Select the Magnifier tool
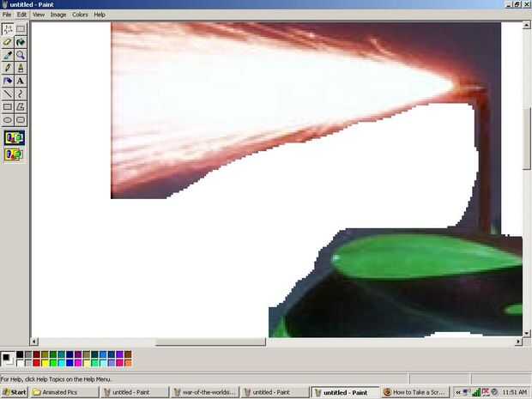 click(x=21, y=55)
